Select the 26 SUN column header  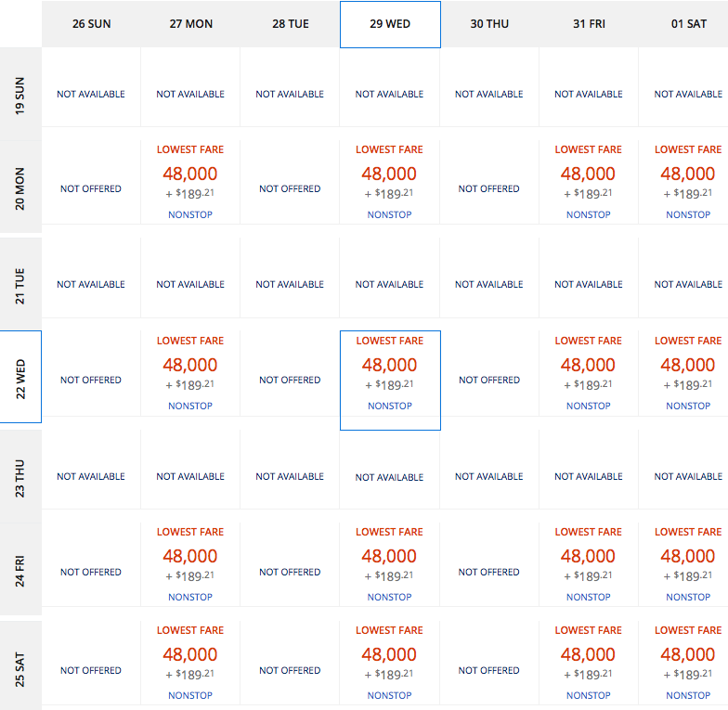91,24
